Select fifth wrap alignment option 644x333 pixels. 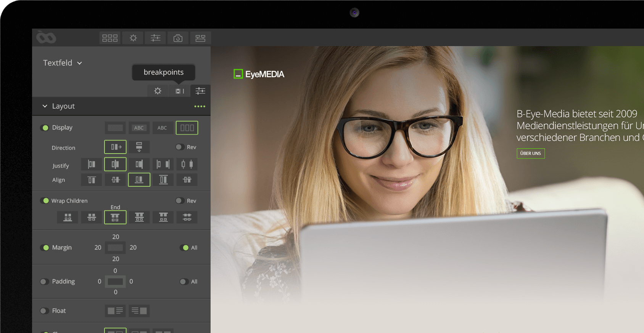pos(163,218)
